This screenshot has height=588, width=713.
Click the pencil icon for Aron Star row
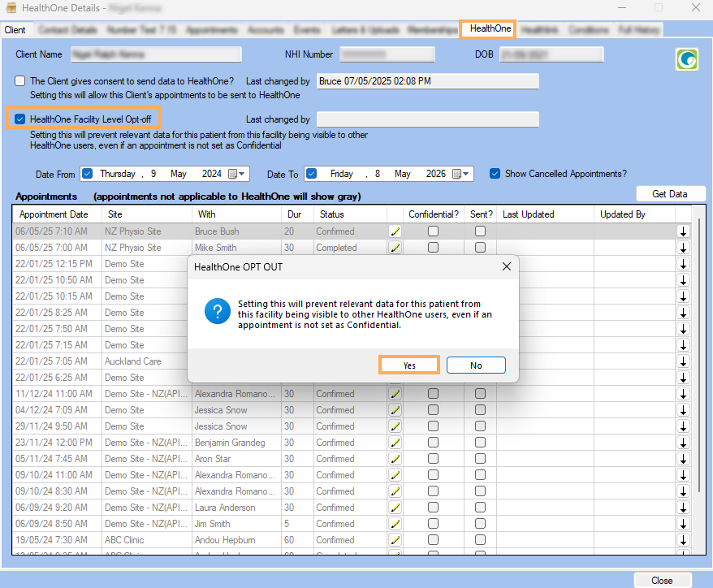[395, 459]
